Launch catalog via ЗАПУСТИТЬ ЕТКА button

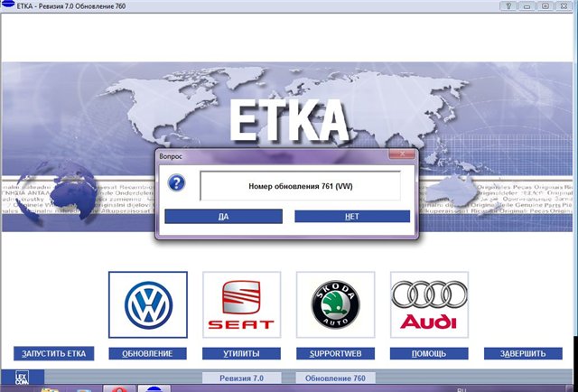coord(54,354)
